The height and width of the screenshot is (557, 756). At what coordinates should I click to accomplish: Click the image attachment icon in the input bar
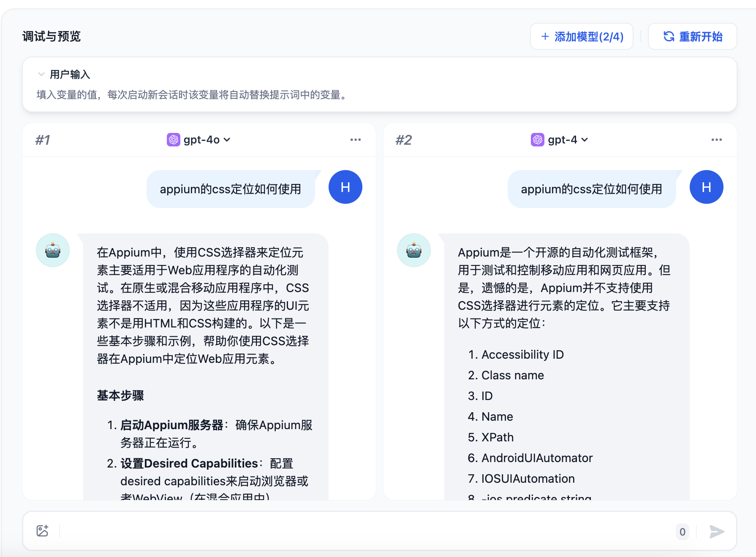[x=42, y=531]
